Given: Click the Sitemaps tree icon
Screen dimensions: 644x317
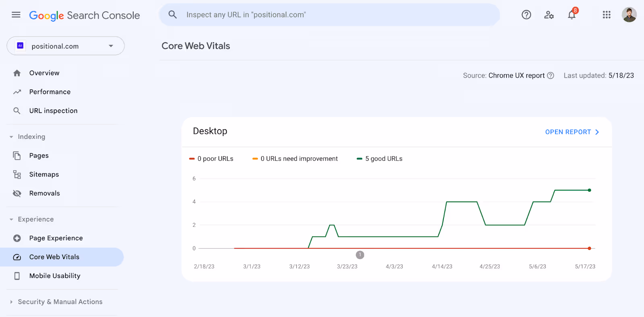Looking at the screenshot, I should tap(17, 175).
